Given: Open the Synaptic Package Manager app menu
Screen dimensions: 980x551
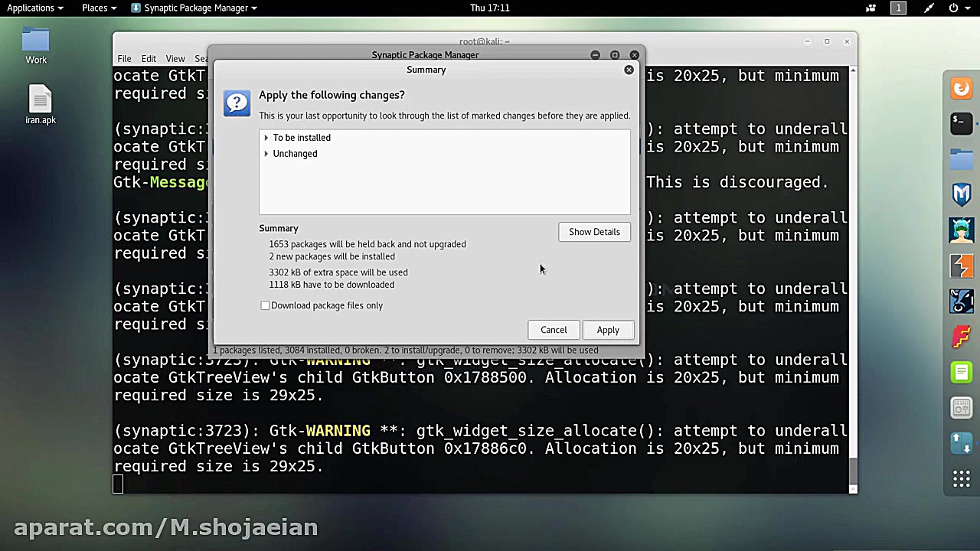Looking at the screenshot, I should pos(194,8).
